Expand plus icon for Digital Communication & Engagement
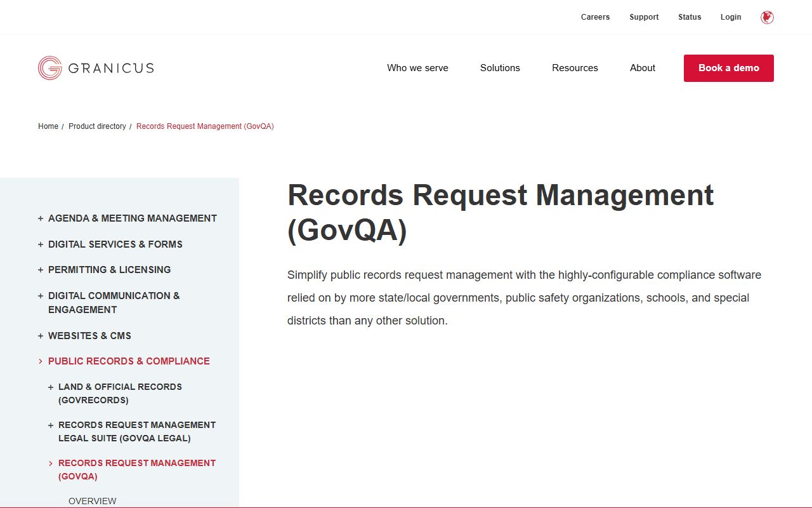This screenshot has height=508, width=812. click(x=41, y=296)
